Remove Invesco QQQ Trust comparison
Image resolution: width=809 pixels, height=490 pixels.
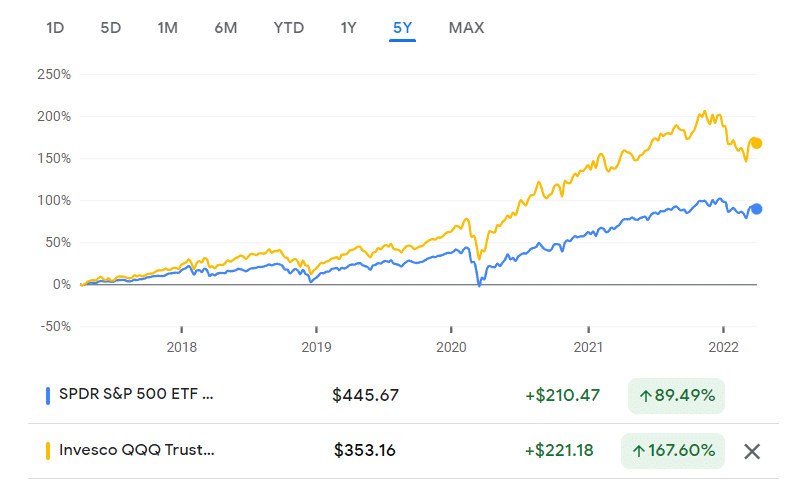752,451
